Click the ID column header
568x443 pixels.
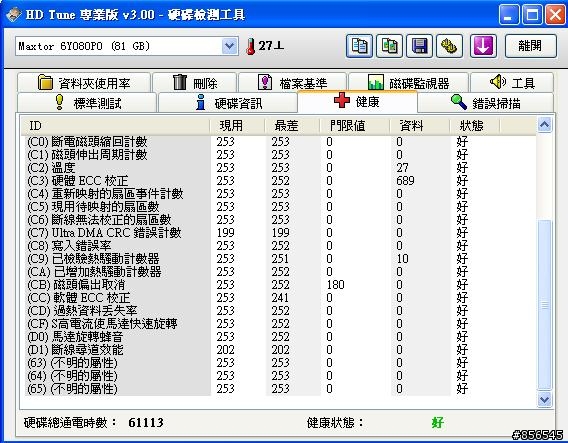[115, 126]
